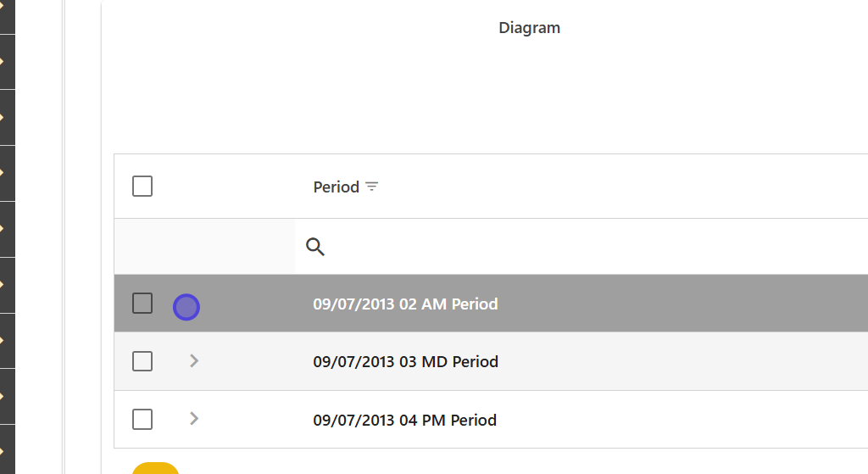868x474 pixels.
Task: Click the magnifier search icon
Action: (x=315, y=247)
